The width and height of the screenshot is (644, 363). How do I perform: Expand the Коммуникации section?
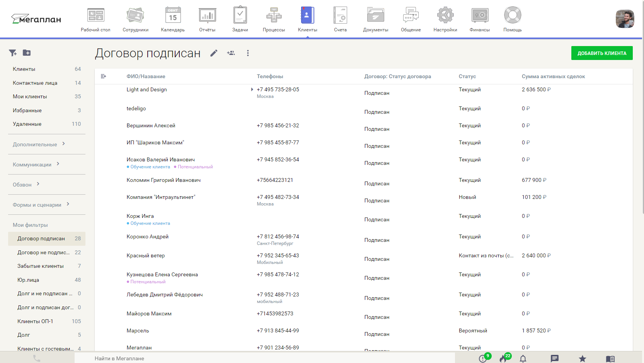tap(36, 164)
